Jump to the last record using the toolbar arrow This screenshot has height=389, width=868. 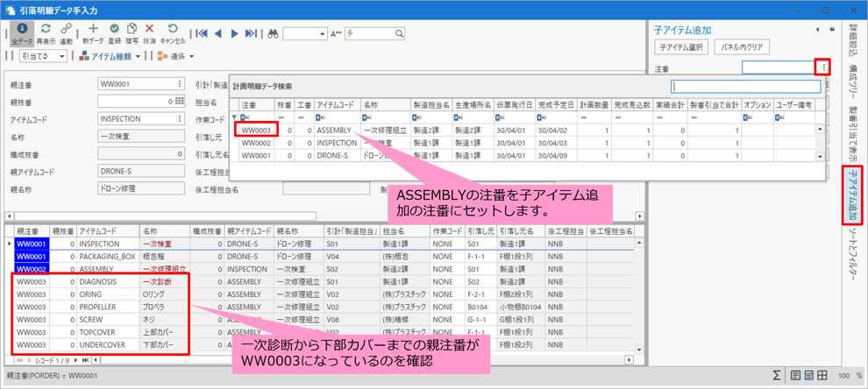251,33
